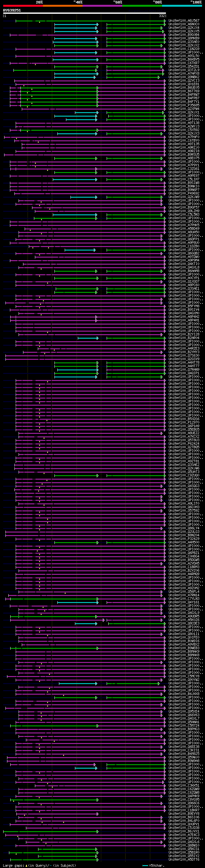
Task: Select the UniRef100_A0CYP1 label
Action: [184, 278]
